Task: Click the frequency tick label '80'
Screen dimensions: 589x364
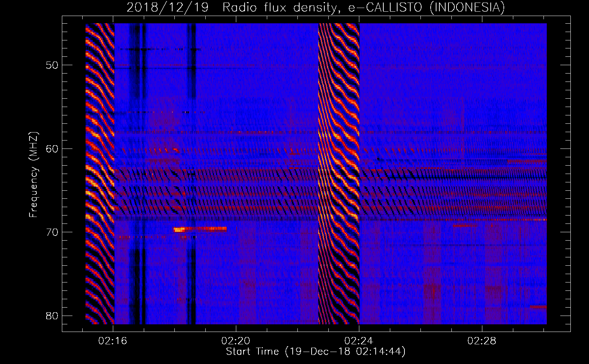Action: point(52,316)
